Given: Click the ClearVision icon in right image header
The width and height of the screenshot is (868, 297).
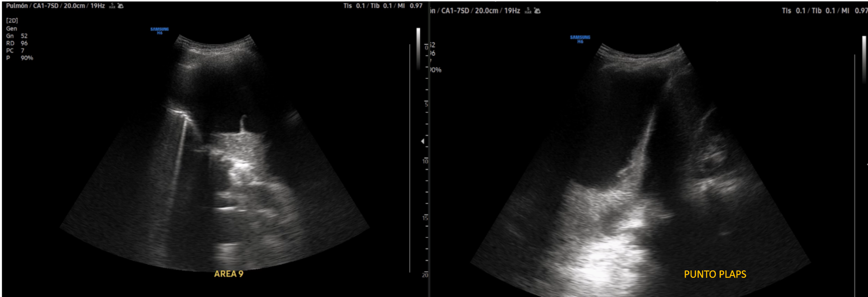Looking at the screenshot, I should 537,11.
